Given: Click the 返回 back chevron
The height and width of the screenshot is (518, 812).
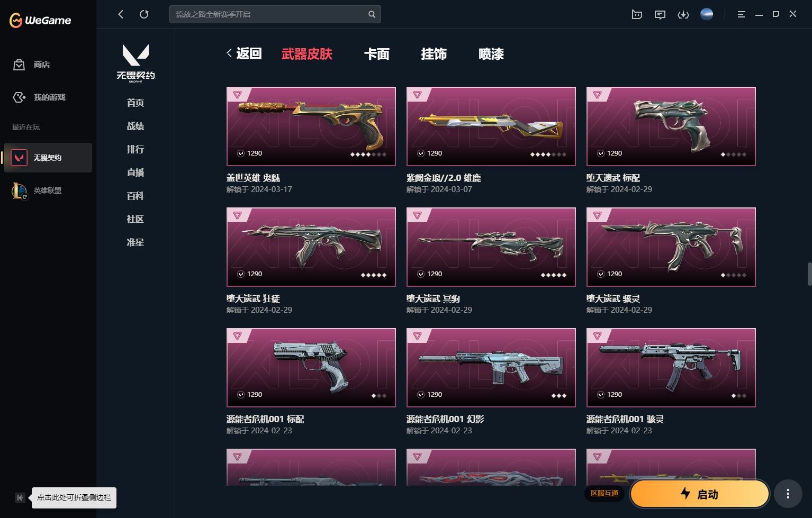Looking at the screenshot, I should (x=229, y=53).
